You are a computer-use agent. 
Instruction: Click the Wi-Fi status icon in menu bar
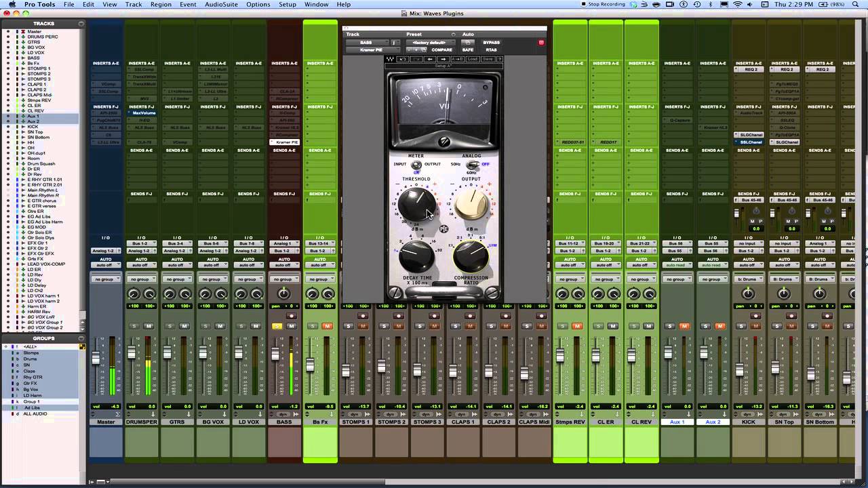(738, 5)
